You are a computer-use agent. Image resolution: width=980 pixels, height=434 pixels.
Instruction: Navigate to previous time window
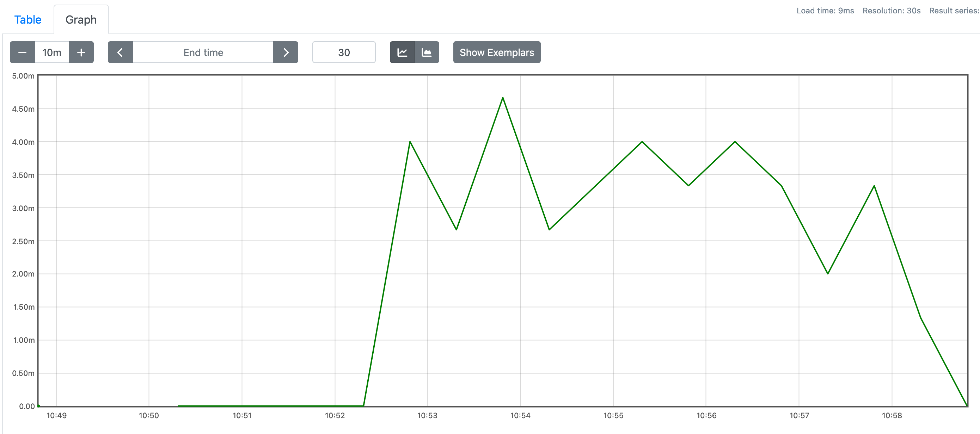point(120,52)
